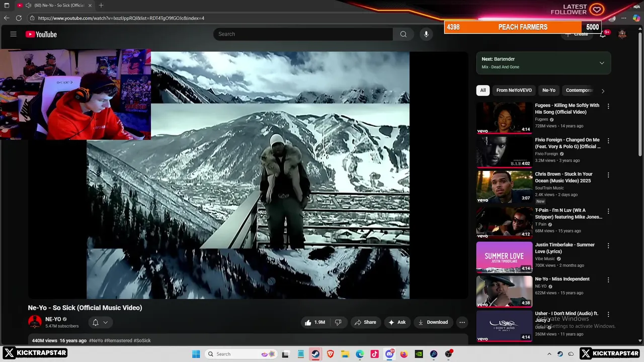This screenshot has width=644, height=362.
Task: Click the browser address bar URL
Action: 121,18
